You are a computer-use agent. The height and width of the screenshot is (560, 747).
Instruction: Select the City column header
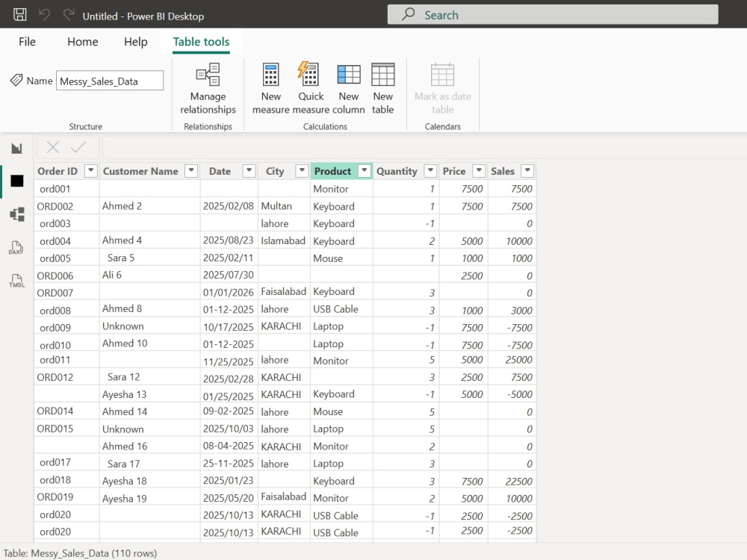(x=275, y=171)
